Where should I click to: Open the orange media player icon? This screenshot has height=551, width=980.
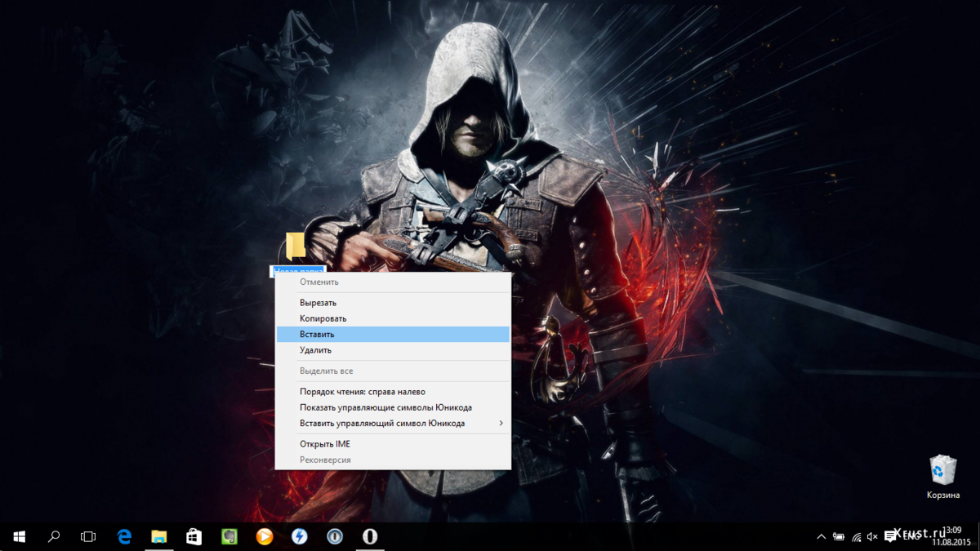(265, 536)
